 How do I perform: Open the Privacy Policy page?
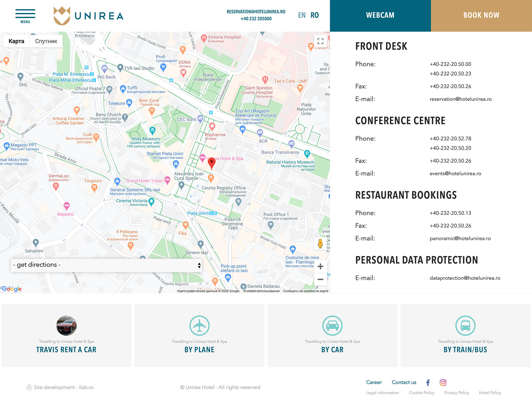pyautogui.click(x=457, y=393)
